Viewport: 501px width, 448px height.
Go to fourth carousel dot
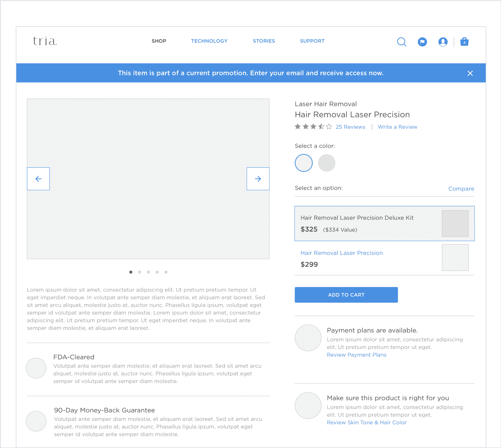click(x=157, y=272)
